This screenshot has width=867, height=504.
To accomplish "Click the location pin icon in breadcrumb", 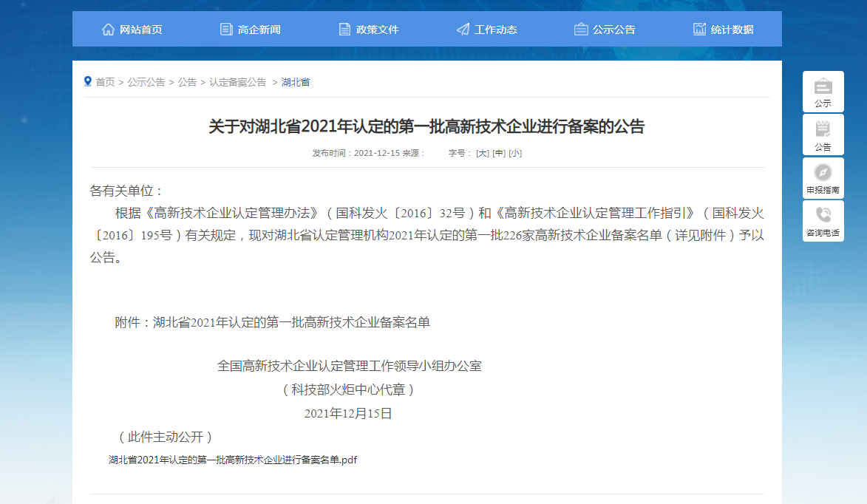I will (x=88, y=81).
